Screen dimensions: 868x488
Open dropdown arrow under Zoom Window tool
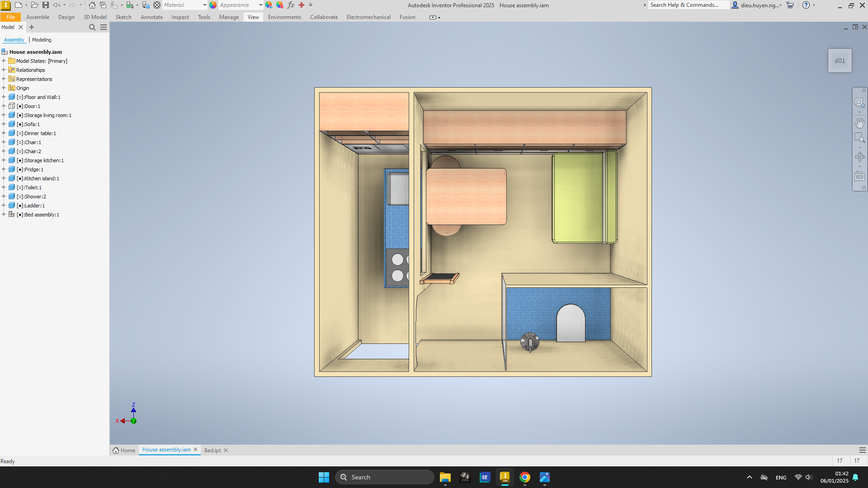coord(859,147)
